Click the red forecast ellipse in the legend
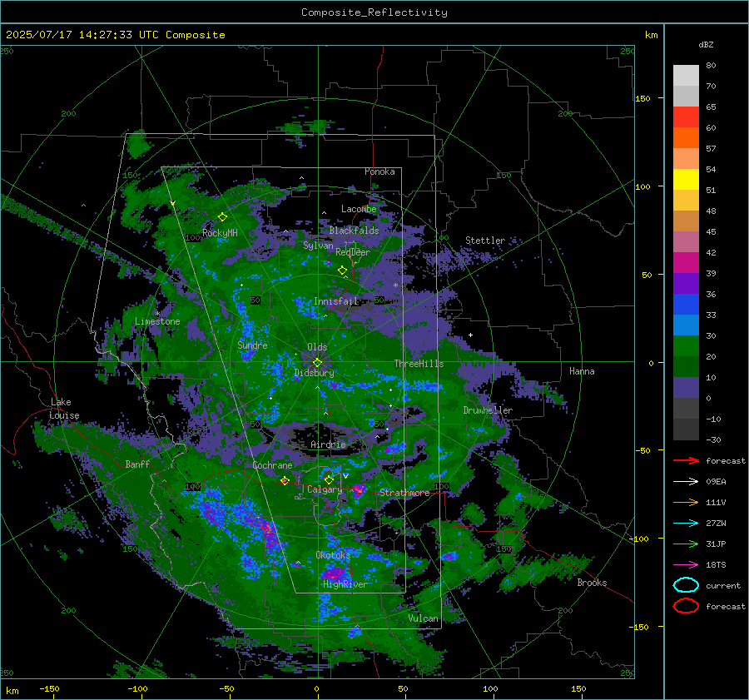Viewport: 749px width, 700px height. 686,606
